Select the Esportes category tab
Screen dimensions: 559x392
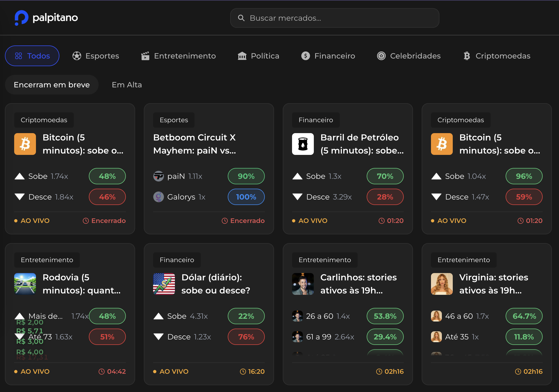coord(96,56)
